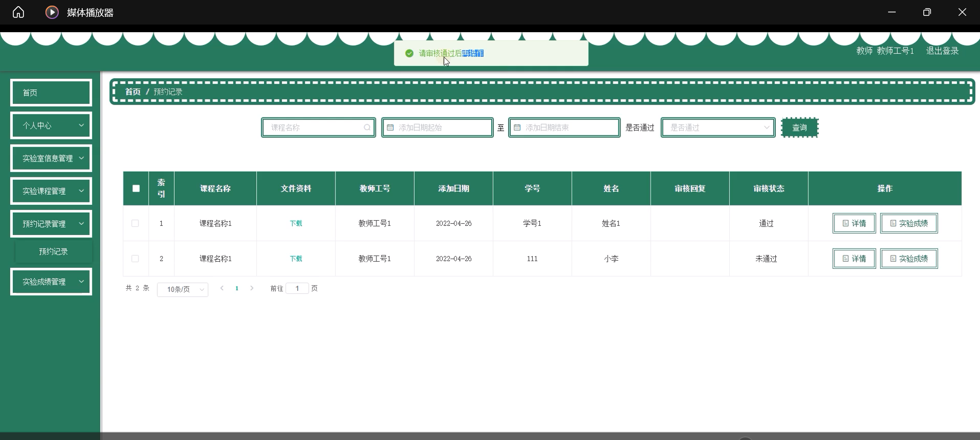The height and width of the screenshot is (440, 980).
Task: Click the 预约记录 breadcrumb text
Action: click(168, 92)
